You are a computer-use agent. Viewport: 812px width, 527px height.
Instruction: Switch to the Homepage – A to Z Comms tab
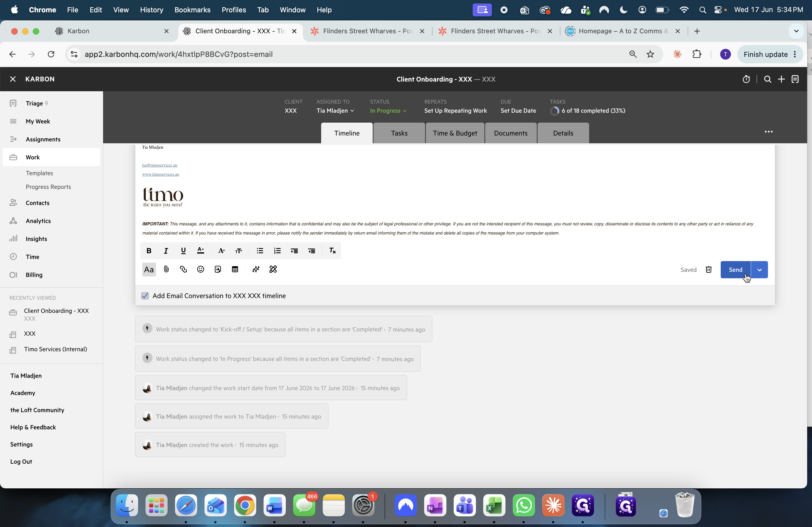click(623, 31)
